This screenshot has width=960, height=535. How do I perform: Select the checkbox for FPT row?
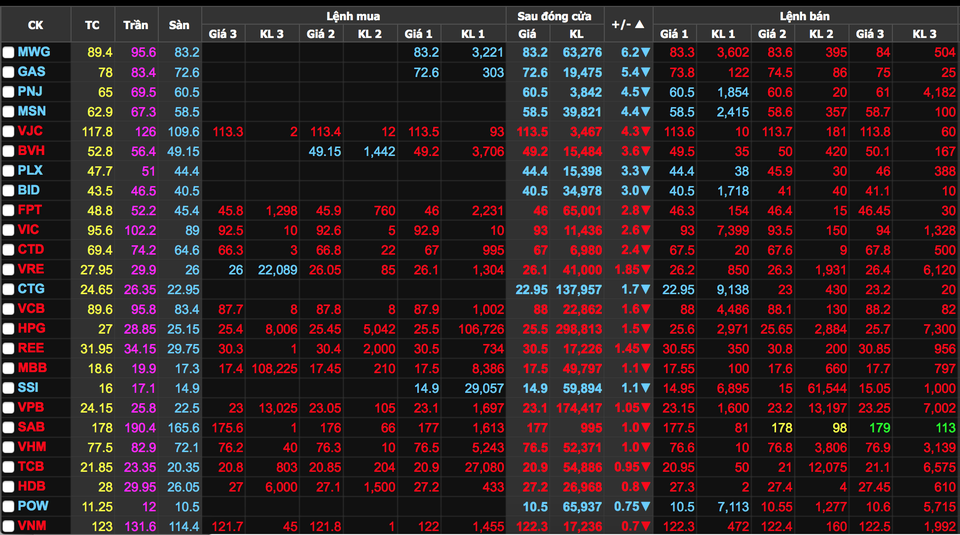pyautogui.click(x=8, y=210)
